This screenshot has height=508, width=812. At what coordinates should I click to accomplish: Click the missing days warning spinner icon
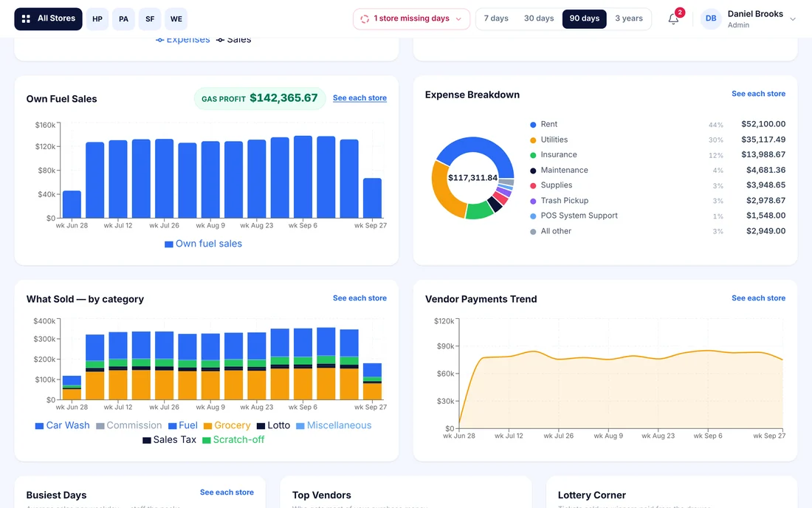click(365, 18)
